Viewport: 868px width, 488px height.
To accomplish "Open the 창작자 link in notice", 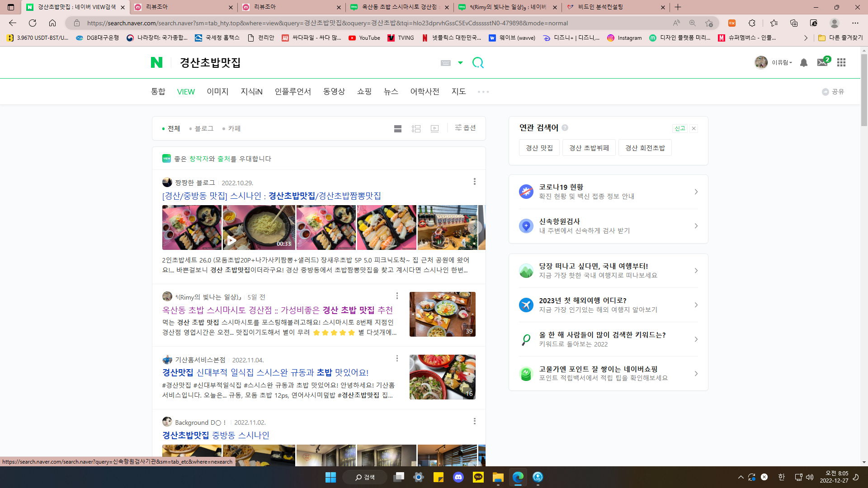I will pos(198,159).
